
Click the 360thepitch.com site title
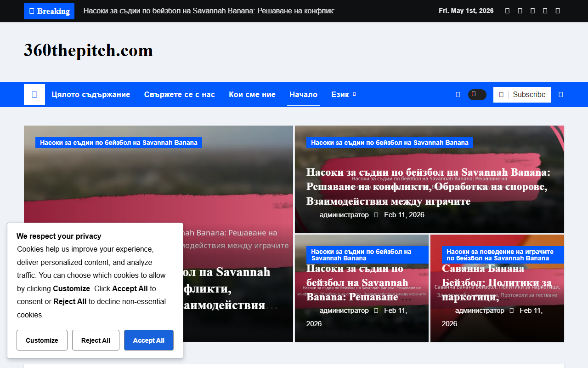88,50
